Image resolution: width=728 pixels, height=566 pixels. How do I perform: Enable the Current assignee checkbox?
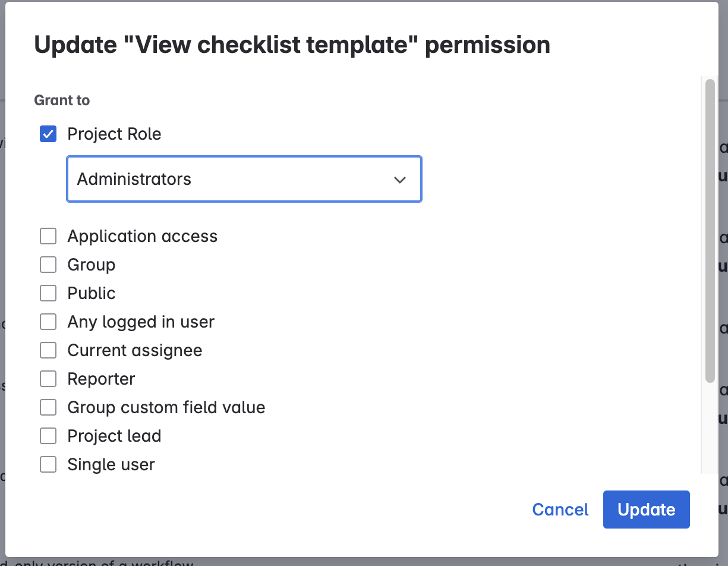click(48, 351)
